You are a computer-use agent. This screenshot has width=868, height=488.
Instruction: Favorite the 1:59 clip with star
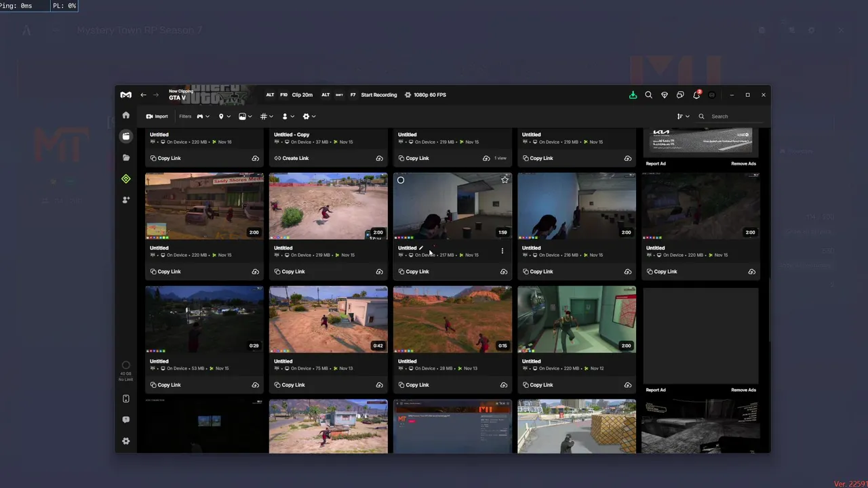pos(505,180)
